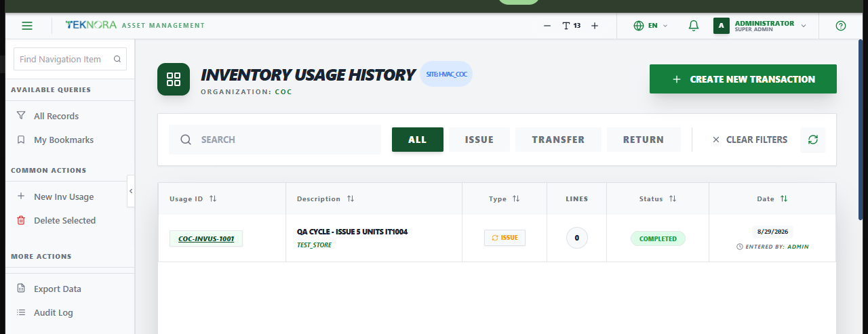Click the LINES column header
Image resolution: width=868 pixels, height=334 pixels.
pyautogui.click(x=577, y=199)
